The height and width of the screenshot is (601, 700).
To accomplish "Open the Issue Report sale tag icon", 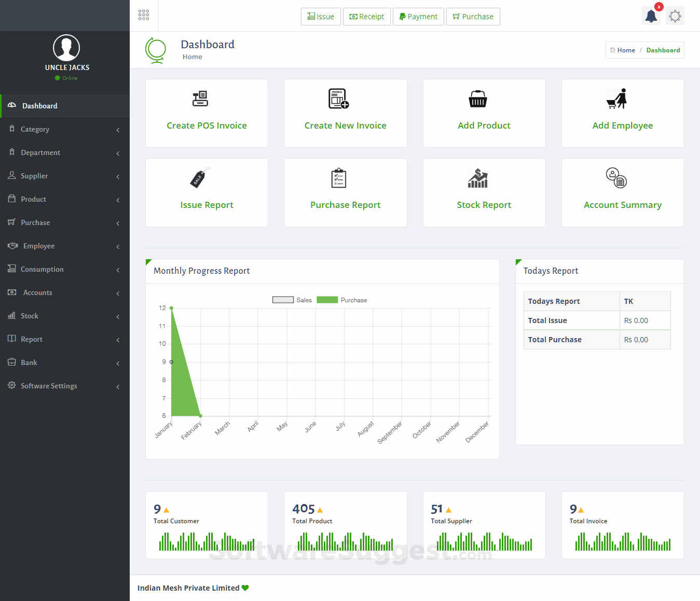I will coord(200,178).
